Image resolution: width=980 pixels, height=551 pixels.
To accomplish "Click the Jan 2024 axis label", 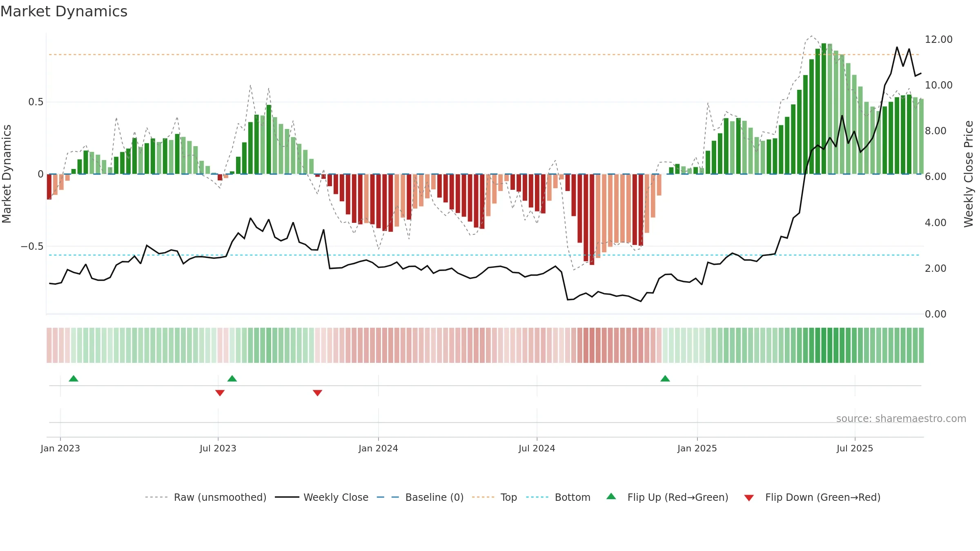I will click(378, 448).
